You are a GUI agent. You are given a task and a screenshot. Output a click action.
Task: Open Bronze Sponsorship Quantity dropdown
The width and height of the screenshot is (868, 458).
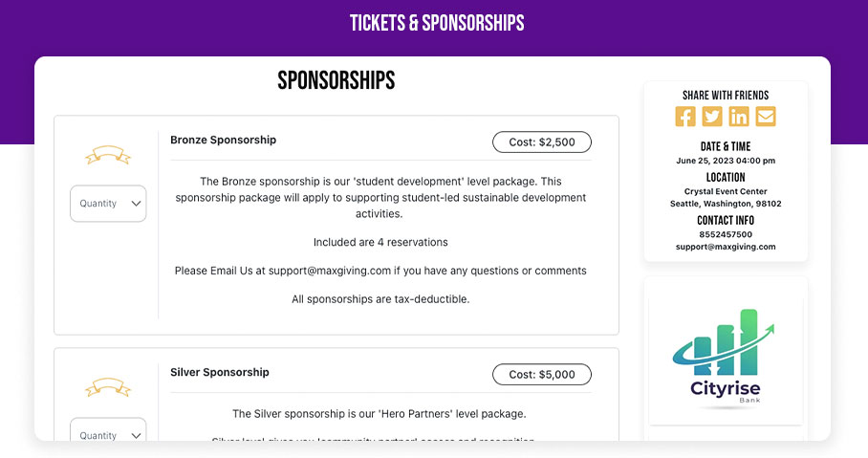point(108,204)
